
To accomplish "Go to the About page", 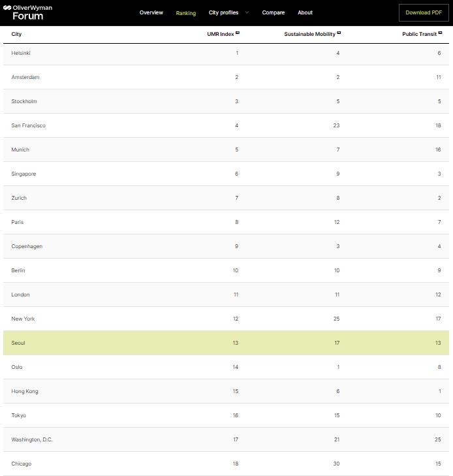I will [x=305, y=12].
